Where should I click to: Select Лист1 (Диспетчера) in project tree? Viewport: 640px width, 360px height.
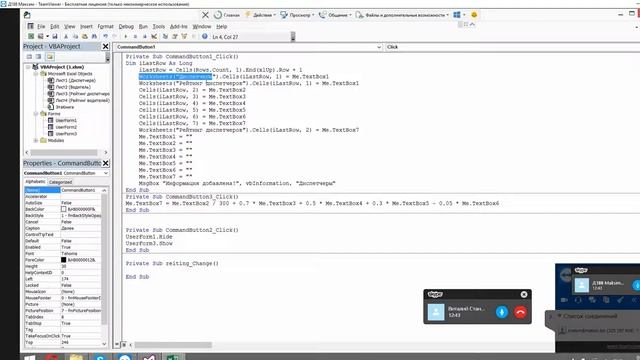tap(76, 80)
